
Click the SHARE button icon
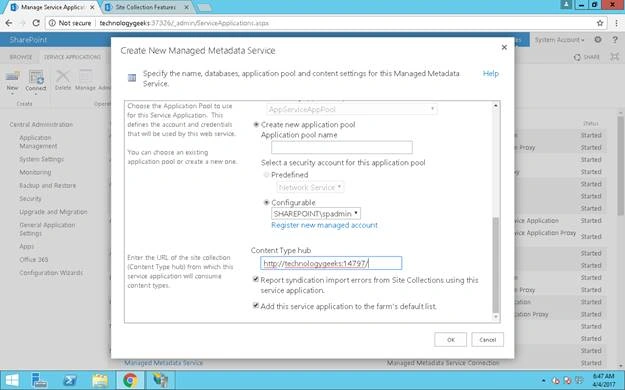[x=587, y=57]
